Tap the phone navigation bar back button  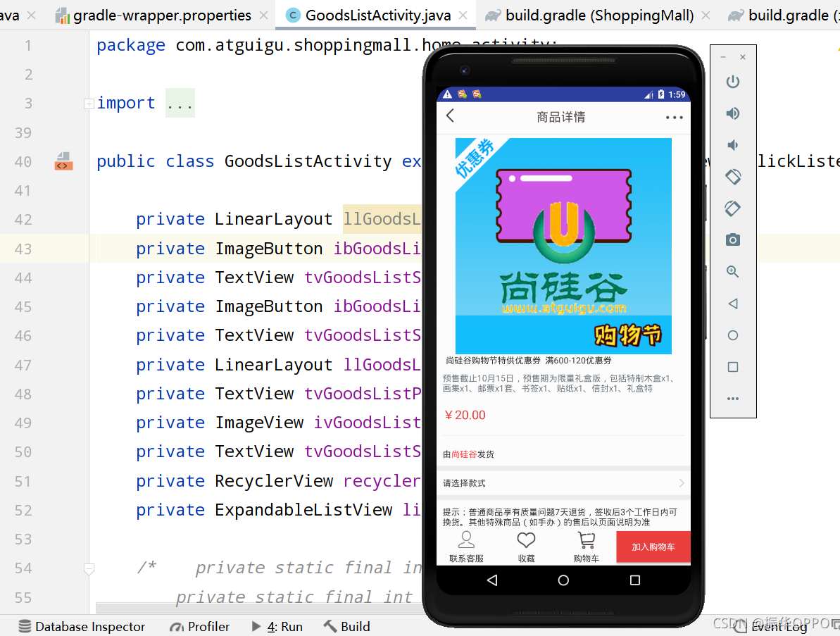(x=492, y=580)
